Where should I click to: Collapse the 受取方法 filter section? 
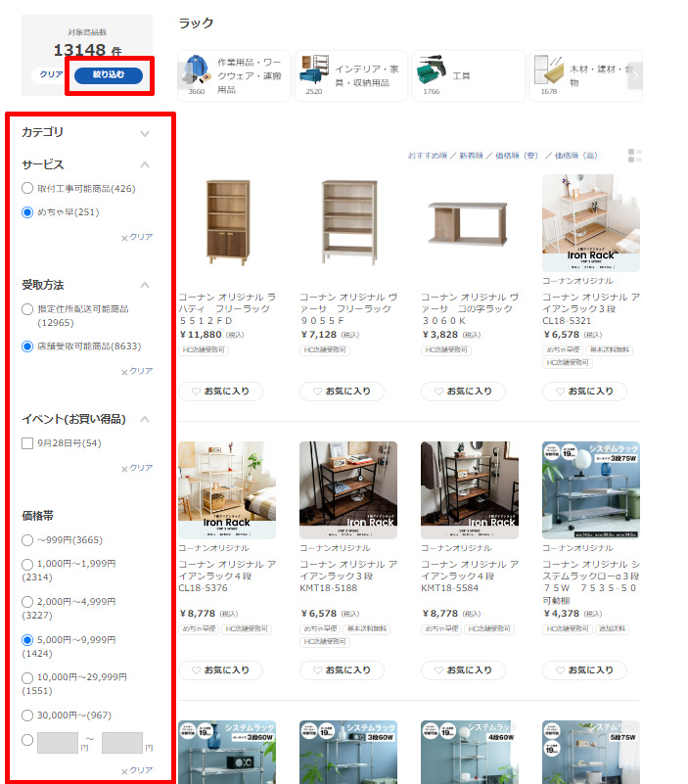click(145, 285)
